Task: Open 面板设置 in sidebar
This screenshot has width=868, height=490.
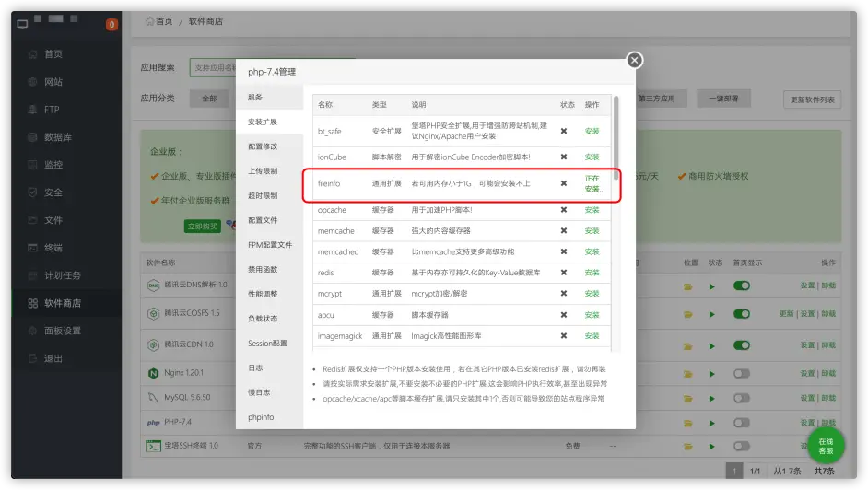Action: 62,331
